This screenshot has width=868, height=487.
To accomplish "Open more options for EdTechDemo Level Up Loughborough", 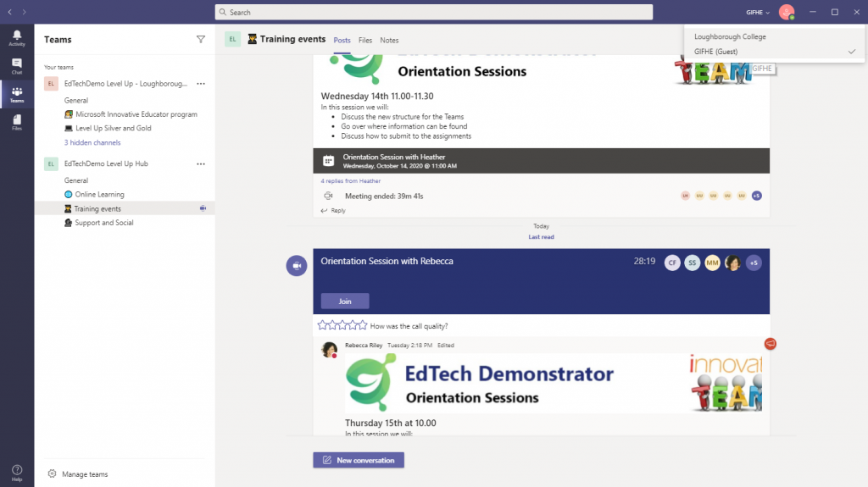I will point(201,84).
